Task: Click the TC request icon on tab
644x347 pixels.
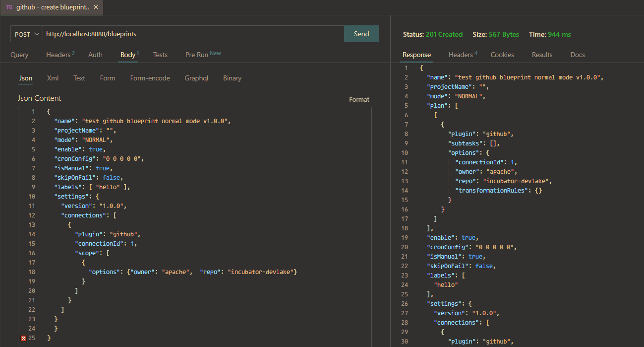Action: pos(9,7)
